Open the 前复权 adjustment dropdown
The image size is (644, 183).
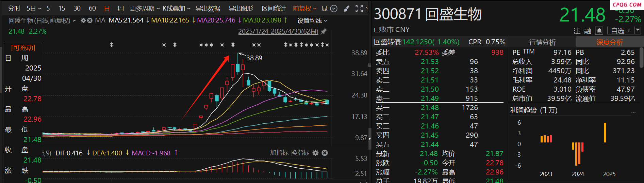tap(305, 9)
